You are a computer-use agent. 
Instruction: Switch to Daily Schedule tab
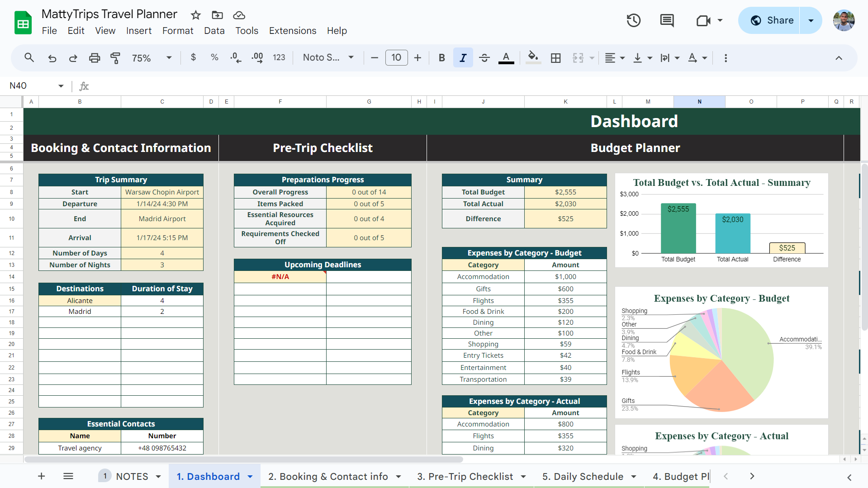pos(583,477)
